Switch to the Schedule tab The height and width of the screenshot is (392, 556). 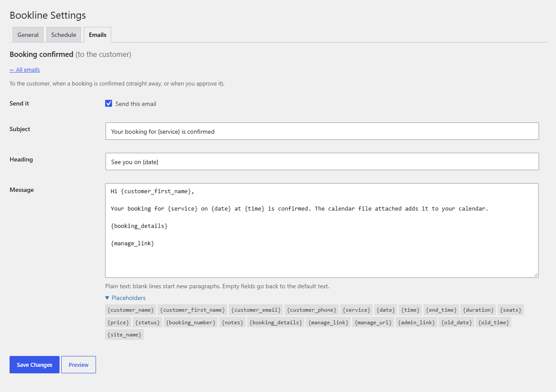tap(63, 35)
